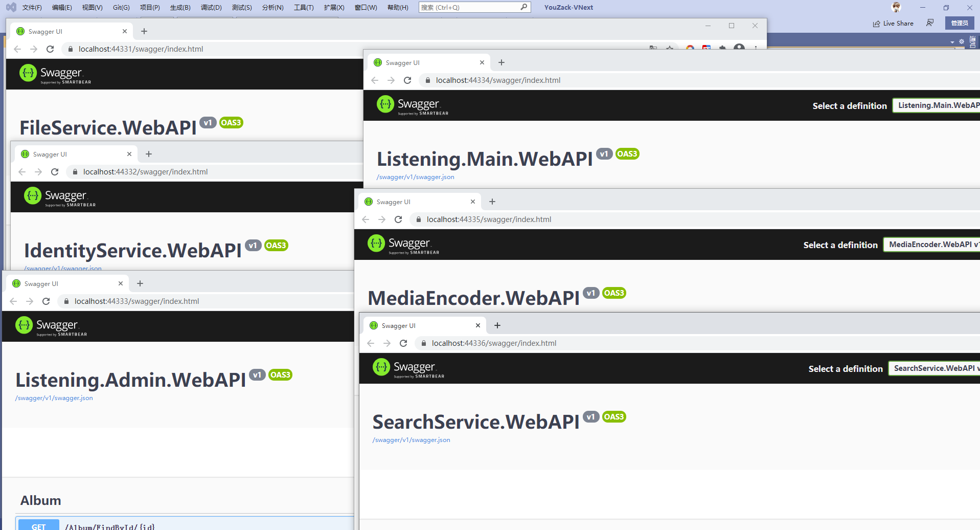This screenshot has height=530, width=980.
Task: Click the localhost:44332 address bar
Action: point(215,172)
